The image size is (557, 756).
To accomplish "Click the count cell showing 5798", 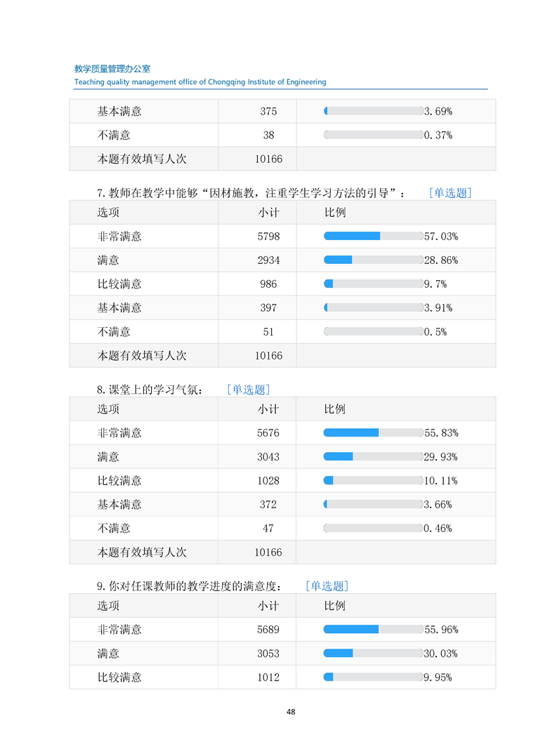I will [x=268, y=237].
